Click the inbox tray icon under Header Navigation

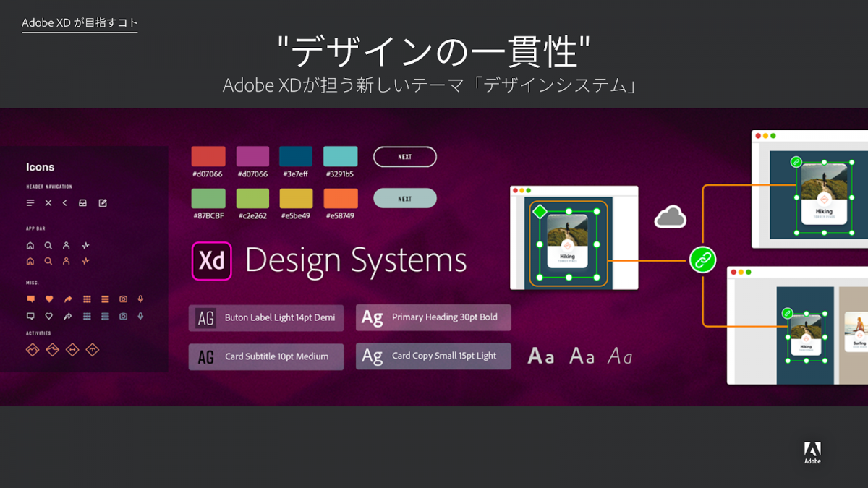[82, 203]
